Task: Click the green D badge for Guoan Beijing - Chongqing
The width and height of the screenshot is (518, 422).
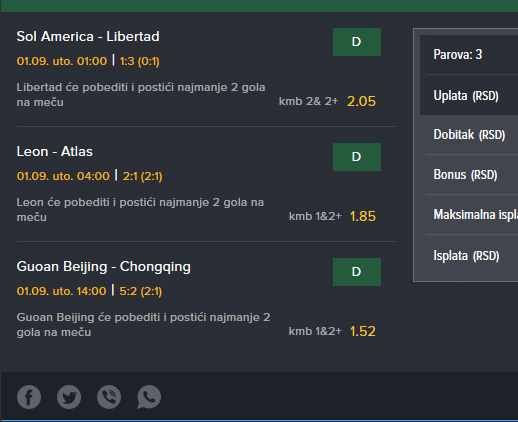Action: point(357,272)
